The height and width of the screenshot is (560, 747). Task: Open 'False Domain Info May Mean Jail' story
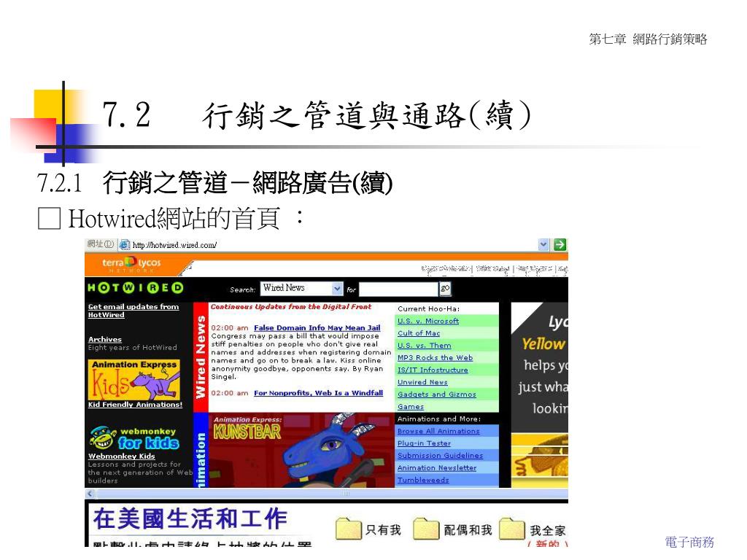[317, 327]
